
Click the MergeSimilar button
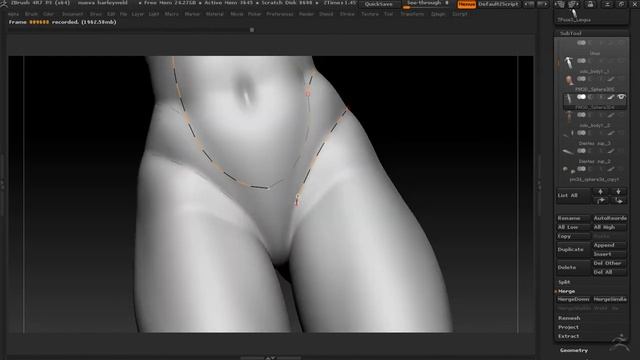pos(610,300)
